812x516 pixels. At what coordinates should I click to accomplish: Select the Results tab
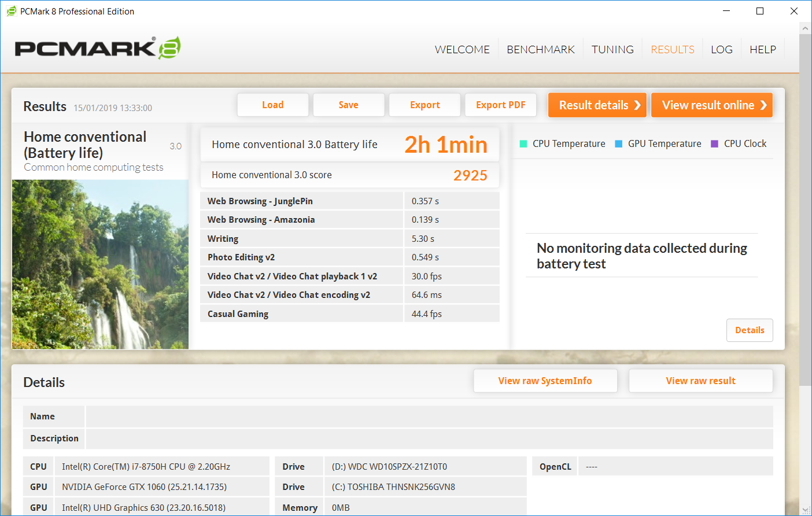pyautogui.click(x=673, y=50)
